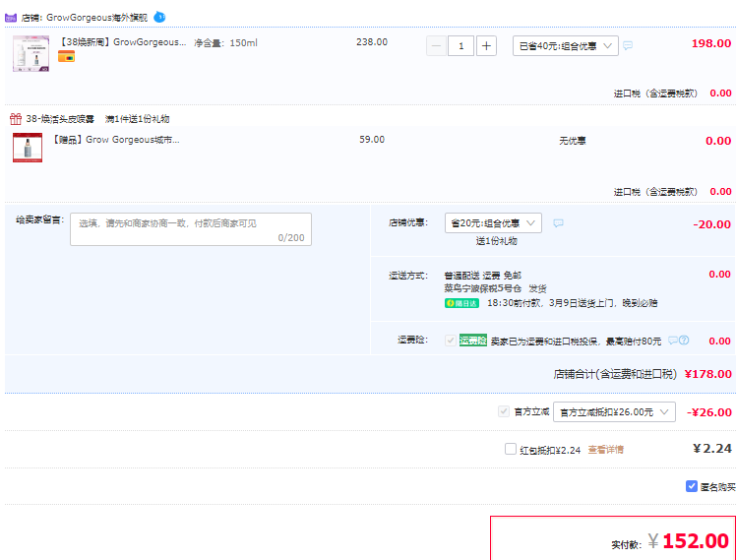The image size is (736, 560).
Task: Click the 满1件送1份礼物 text
Action: 137,119
